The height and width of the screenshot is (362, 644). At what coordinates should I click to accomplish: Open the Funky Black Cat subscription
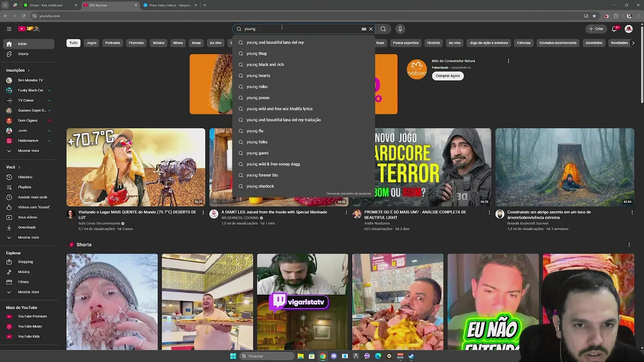30,90
